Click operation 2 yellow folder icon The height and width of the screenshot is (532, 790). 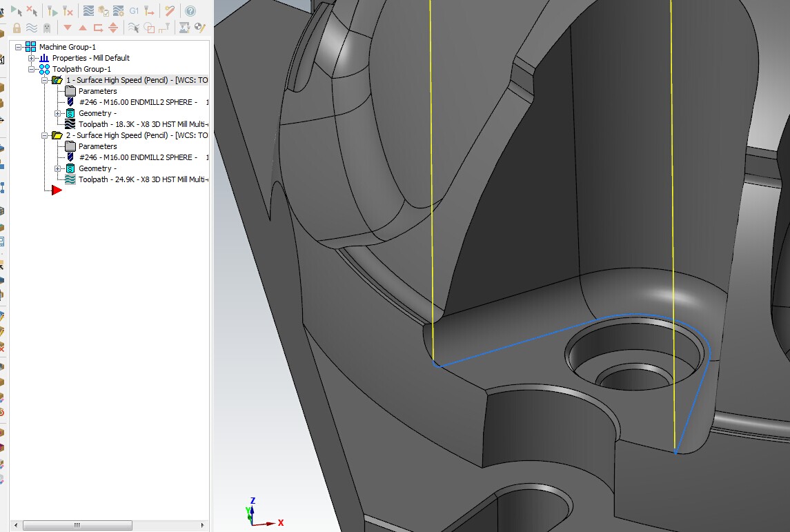[x=57, y=135]
